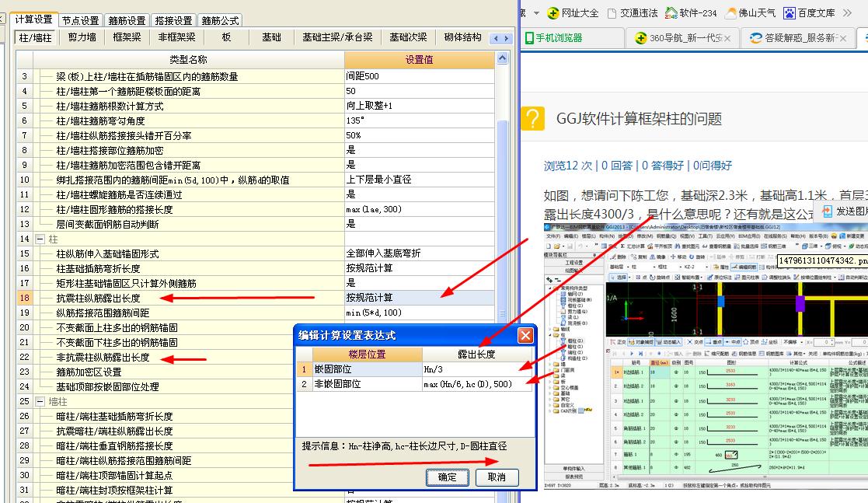Close the 360导航 browser tab

[x=727, y=38]
